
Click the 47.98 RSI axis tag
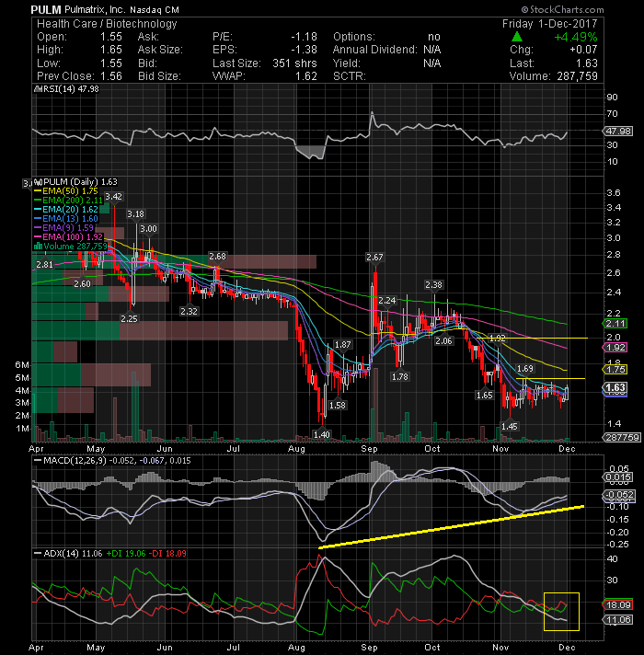click(618, 132)
